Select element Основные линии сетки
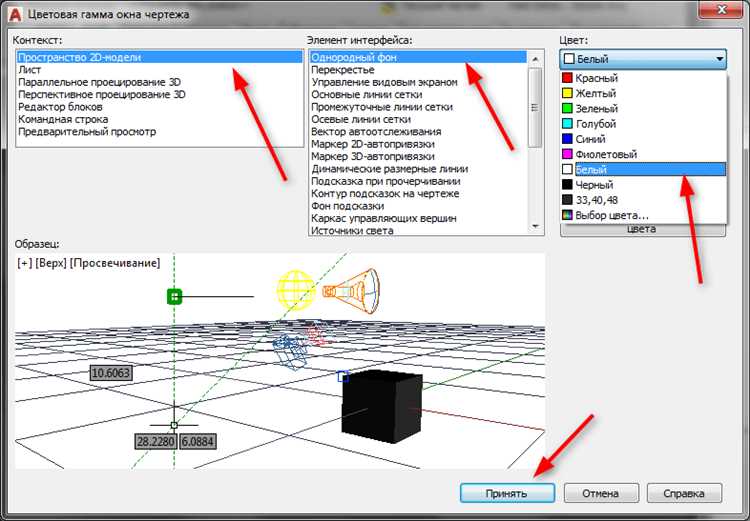 tap(419, 95)
